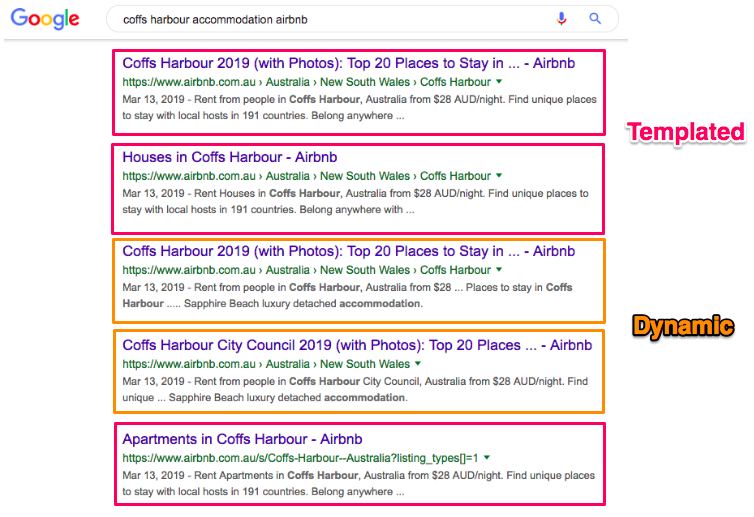Start voice search with microphone icon

coord(561,19)
